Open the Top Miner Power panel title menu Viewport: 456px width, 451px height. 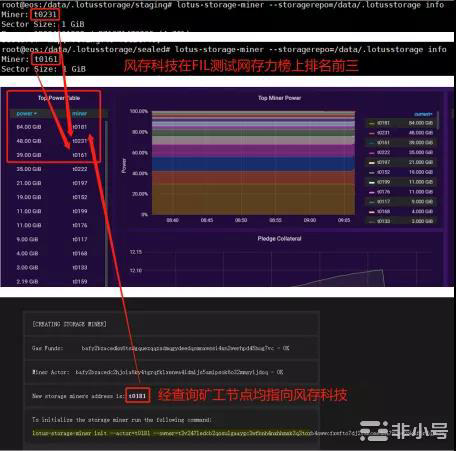[279, 98]
